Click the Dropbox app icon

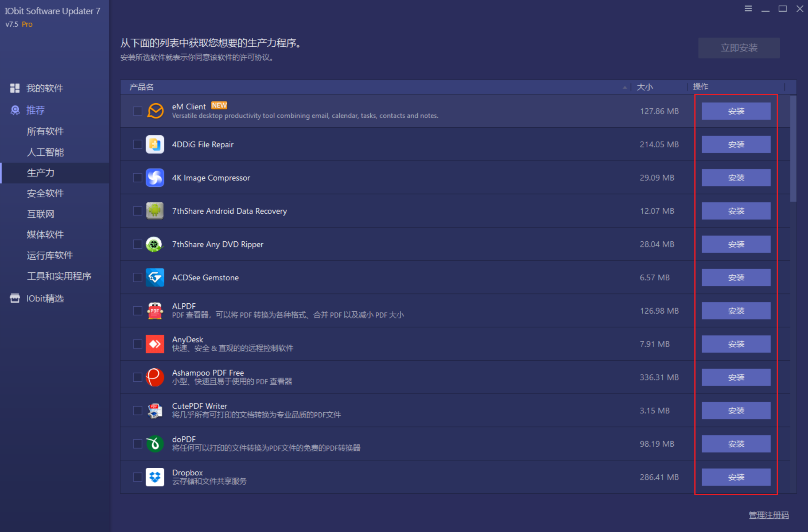155,477
